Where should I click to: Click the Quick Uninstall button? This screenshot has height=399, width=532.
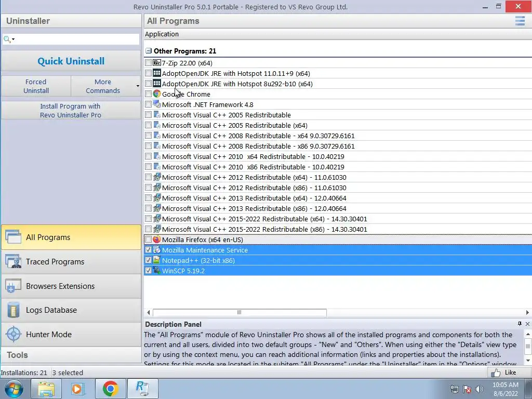tap(71, 61)
